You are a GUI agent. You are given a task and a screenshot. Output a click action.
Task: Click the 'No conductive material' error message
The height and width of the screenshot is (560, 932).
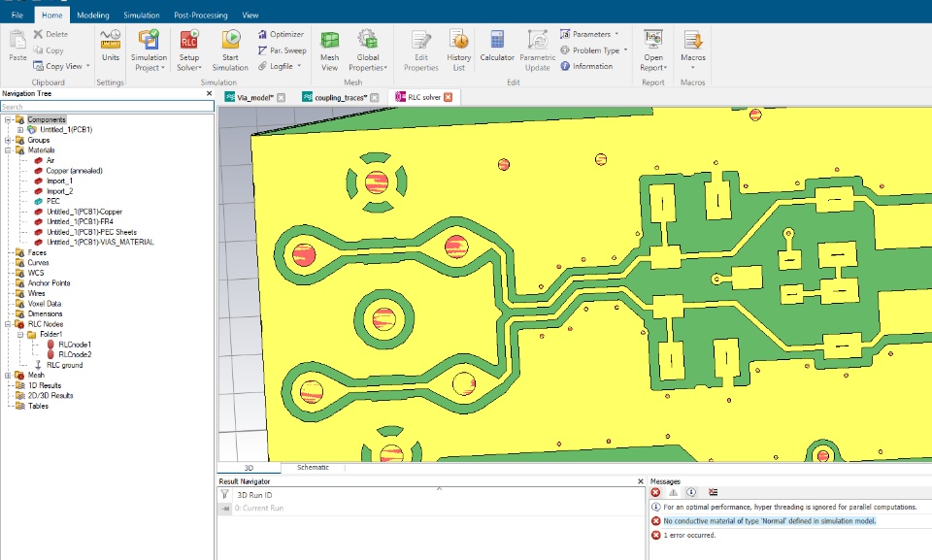pyautogui.click(x=769, y=521)
